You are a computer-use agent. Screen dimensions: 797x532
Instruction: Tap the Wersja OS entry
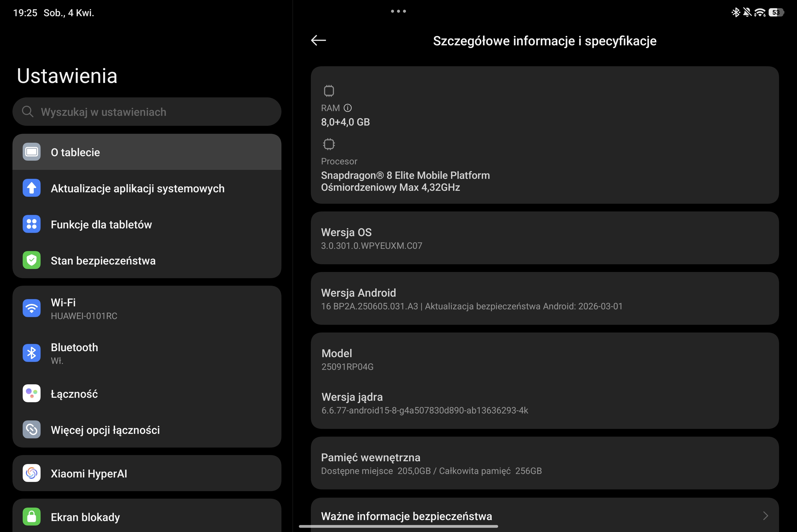[x=544, y=238]
